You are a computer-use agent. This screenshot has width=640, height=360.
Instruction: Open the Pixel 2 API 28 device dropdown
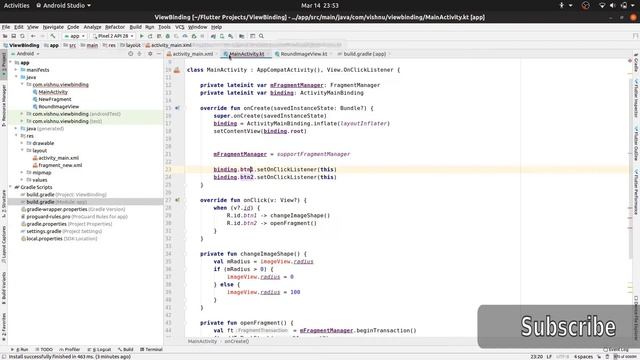[x=113, y=36]
